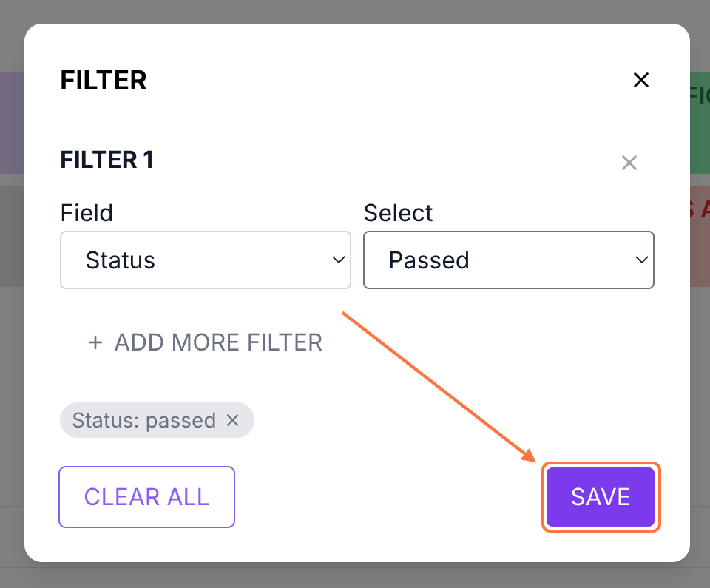The height and width of the screenshot is (588, 710).
Task: Remove Filter 1 using its gray X
Action: (629, 163)
